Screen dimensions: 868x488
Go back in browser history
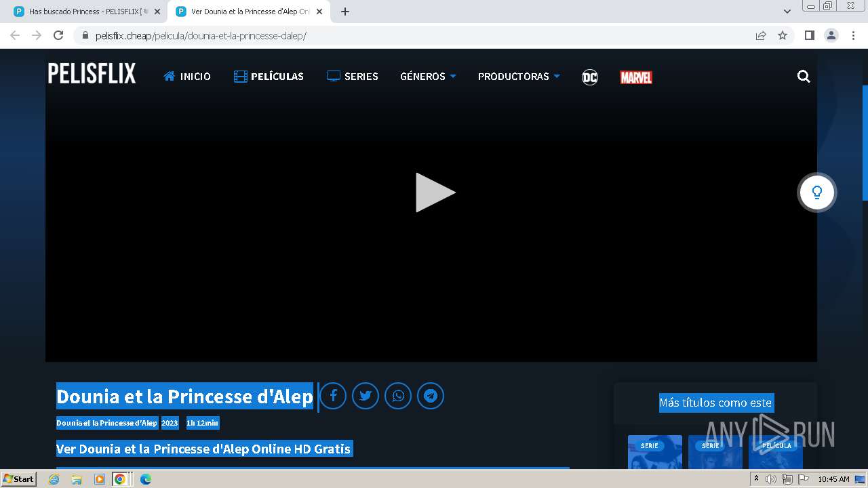15,35
